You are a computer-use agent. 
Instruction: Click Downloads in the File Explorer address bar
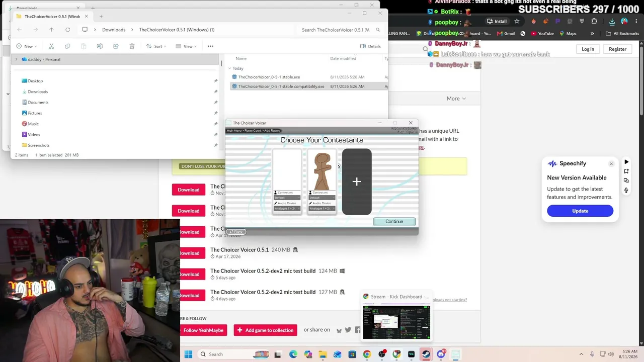pyautogui.click(x=114, y=30)
